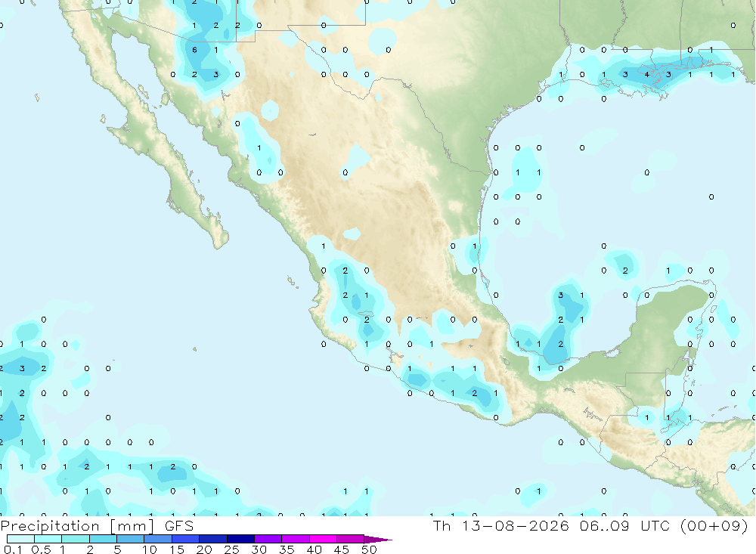Click legend swatch between 40 and 45
756x554 pixels.
323,539
